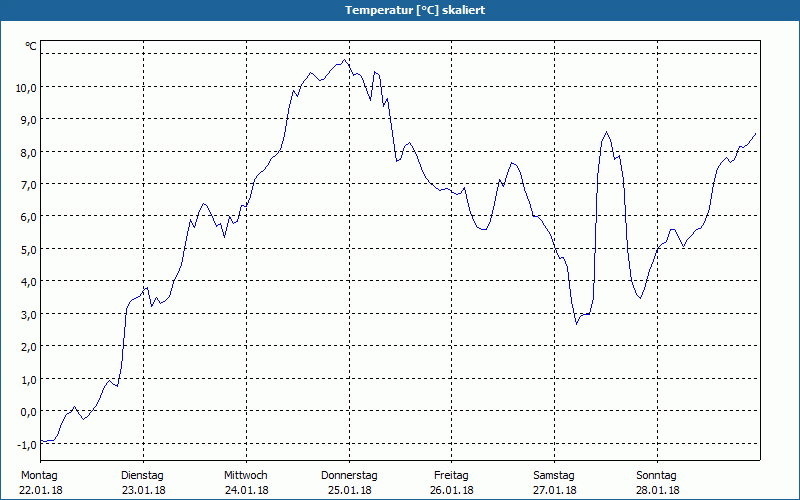Click the 9,0 y-axis label
Screen dimensions: 800x500
(x=29, y=120)
